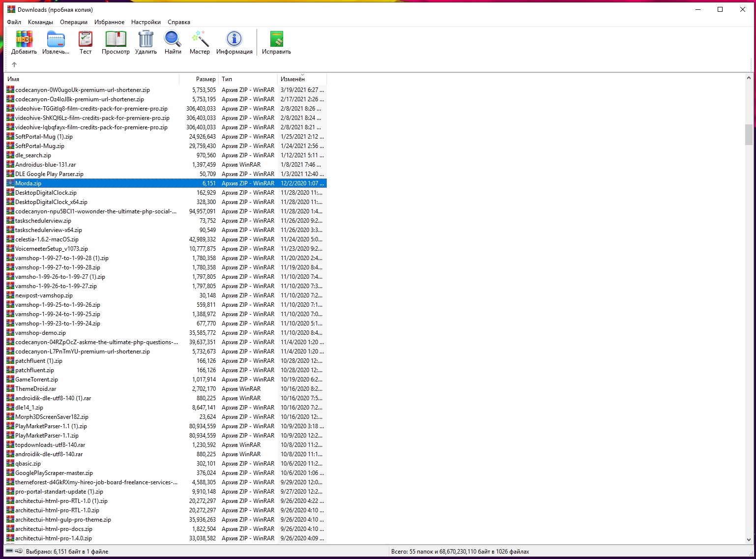
Task: Click the icon of dle14_1.zip
Action: point(10,408)
